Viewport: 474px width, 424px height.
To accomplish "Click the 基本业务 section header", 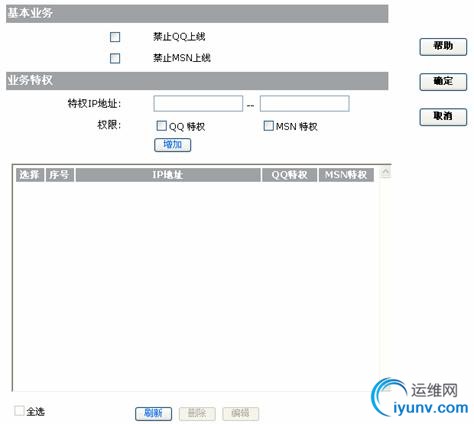I will (x=197, y=14).
